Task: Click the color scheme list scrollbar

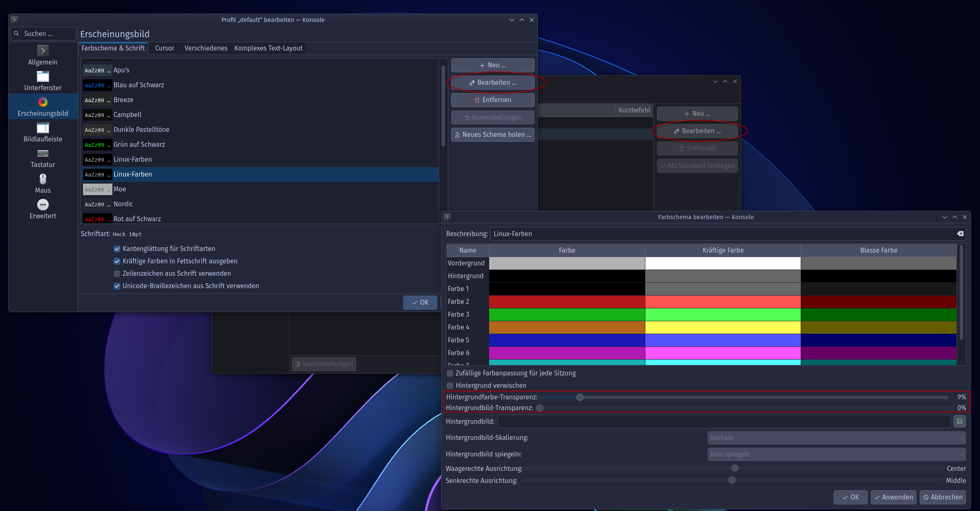Action: 443,105
